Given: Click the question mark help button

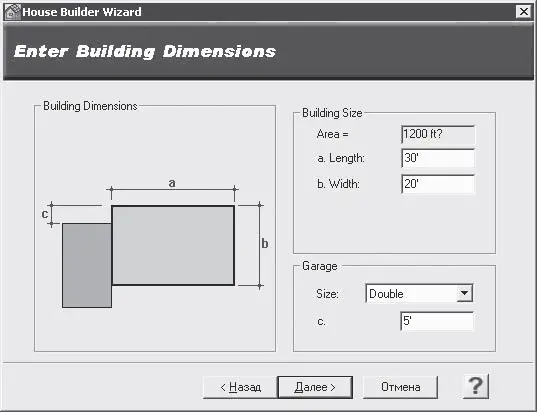Looking at the screenshot, I should [x=476, y=386].
